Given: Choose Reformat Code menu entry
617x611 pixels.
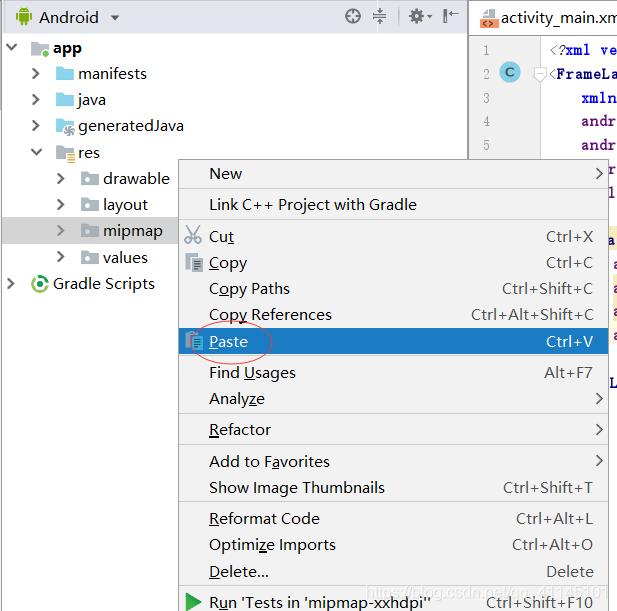Looking at the screenshot, I should [x=393, y=519].
